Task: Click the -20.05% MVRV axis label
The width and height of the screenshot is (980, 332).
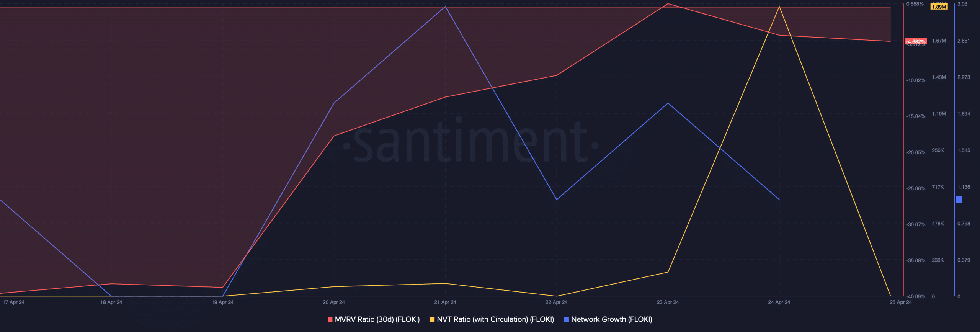Action: point(916,152)
